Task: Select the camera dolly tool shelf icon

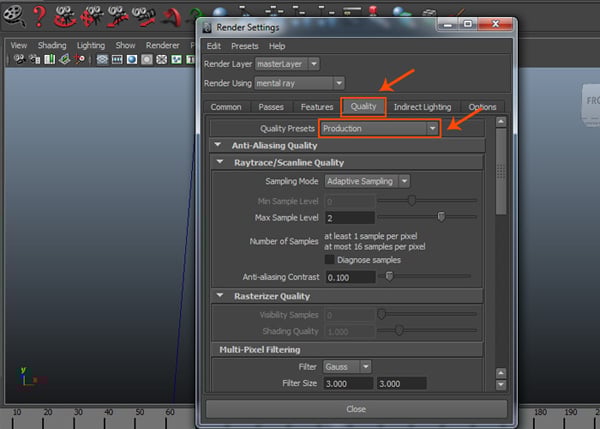Action: click(117, 17)
